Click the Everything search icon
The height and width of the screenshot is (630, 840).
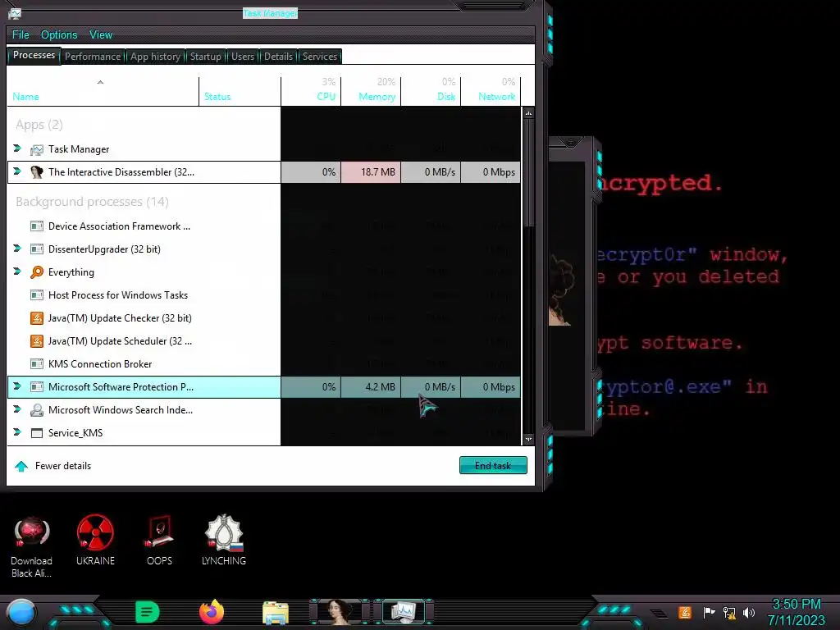point(36,272)
